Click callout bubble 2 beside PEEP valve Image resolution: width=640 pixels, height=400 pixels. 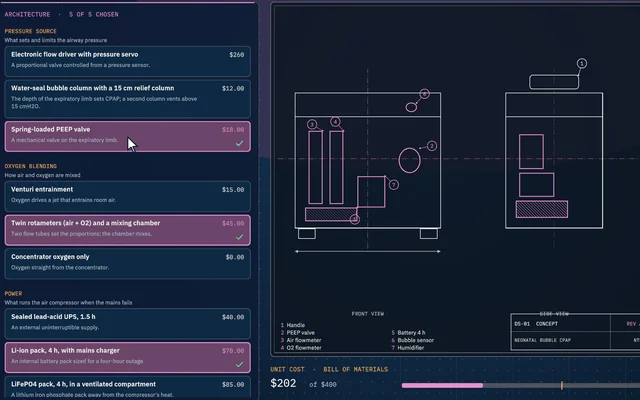pyautogui.click(x=432, y=146)
